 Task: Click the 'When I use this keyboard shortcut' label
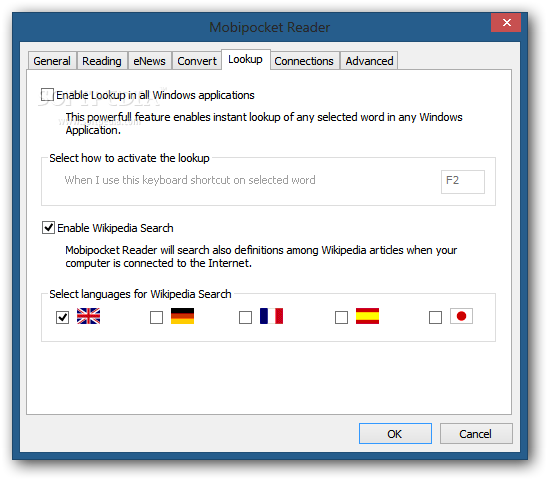click(x=190, y=180)
